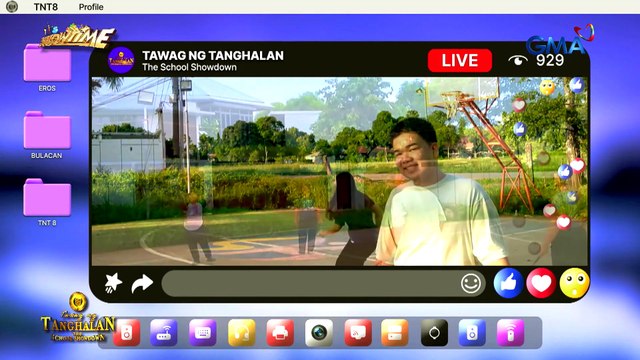Open the yellow headset app
640x360 pixels.
242,333
